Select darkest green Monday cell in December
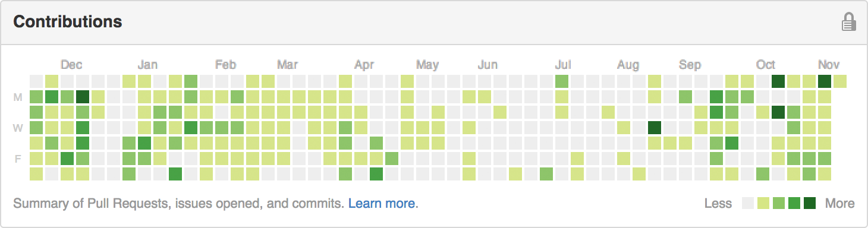The image size is (868, 228). [x=83, y=96]
